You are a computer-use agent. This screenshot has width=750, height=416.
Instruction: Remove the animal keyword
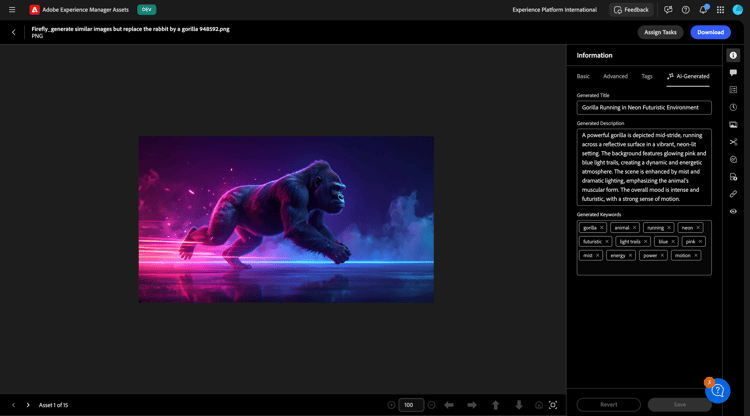(634, 228)
